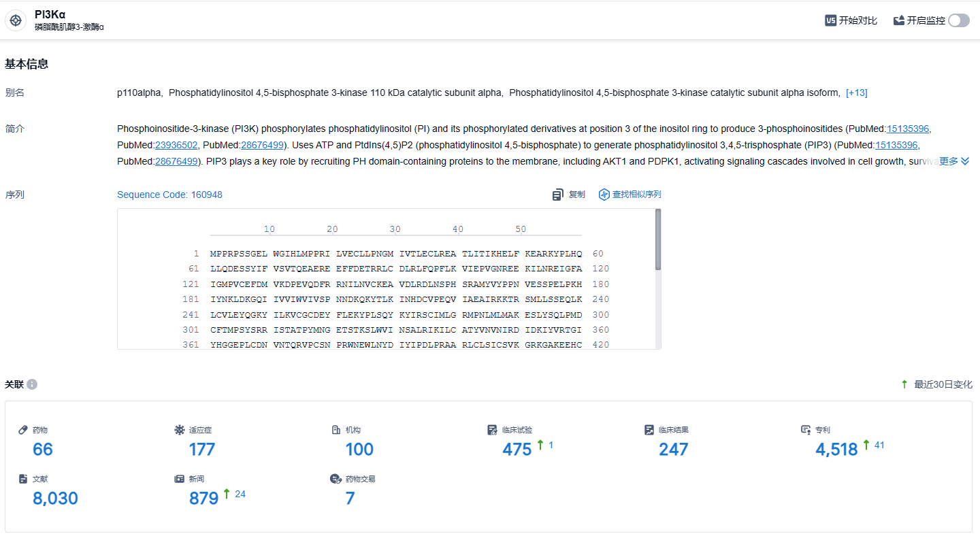The width and height of the screenshot is (980, 536).
Task: Open PubMed link 23936502
Action: (176, 145)
